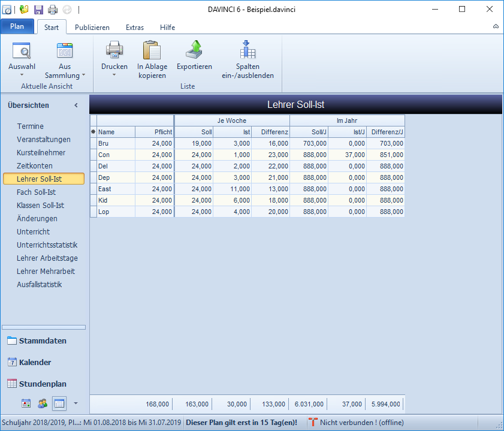Click the small red calendar icon at pane bottom
Screen dimensions: 504x431
tap(26, 403)
